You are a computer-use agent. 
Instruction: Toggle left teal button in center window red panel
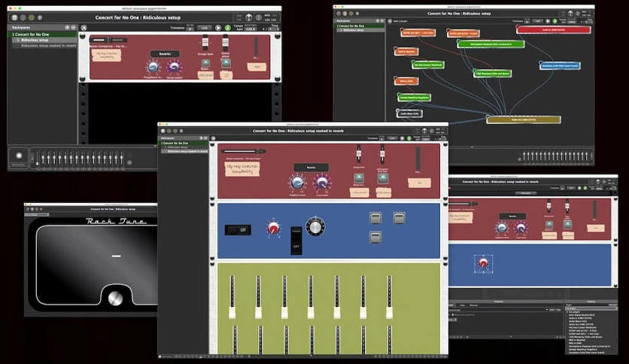[x=359, y=178]
